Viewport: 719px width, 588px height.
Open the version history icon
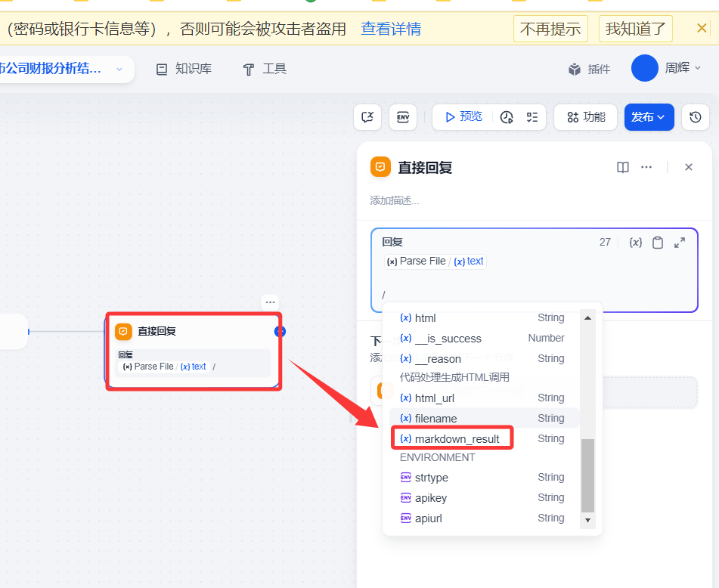(695, 117)
